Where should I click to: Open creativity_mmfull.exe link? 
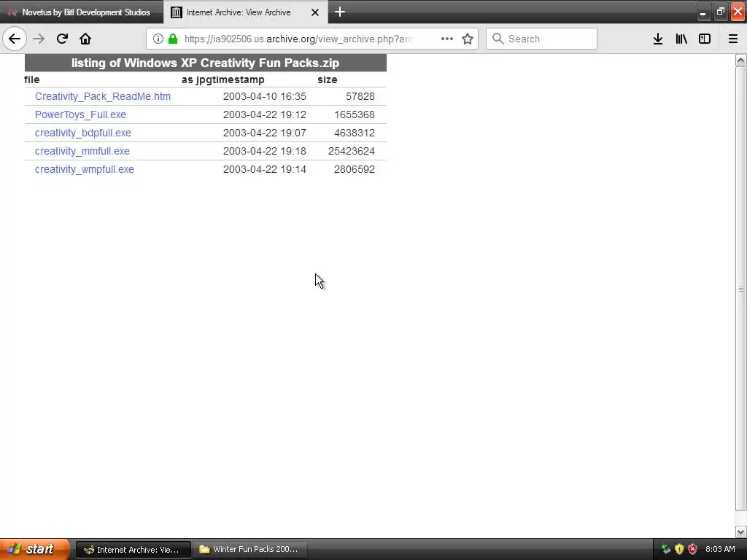point(82,151)
